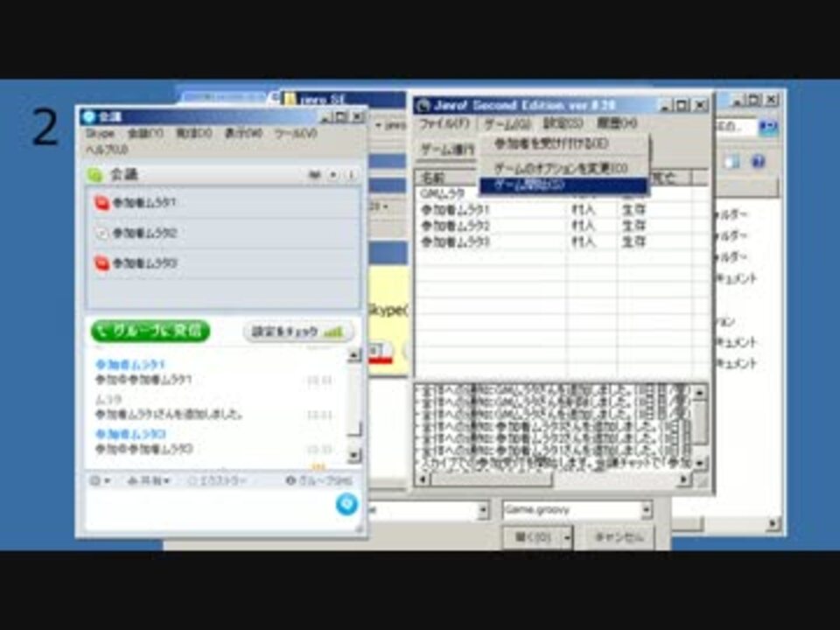Open the ヘルプ menu in the Skype window
Screen dimensions: 840x630
pos(107,150)
